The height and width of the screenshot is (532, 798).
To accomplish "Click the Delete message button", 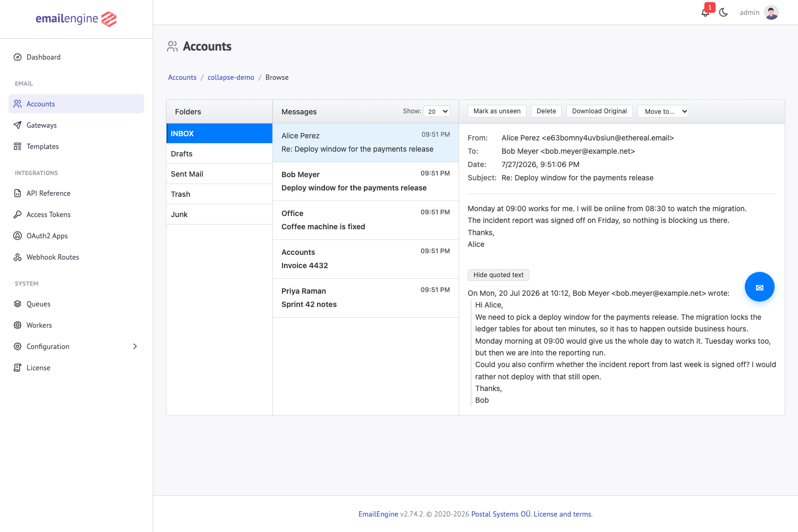I will click(546, 111).
